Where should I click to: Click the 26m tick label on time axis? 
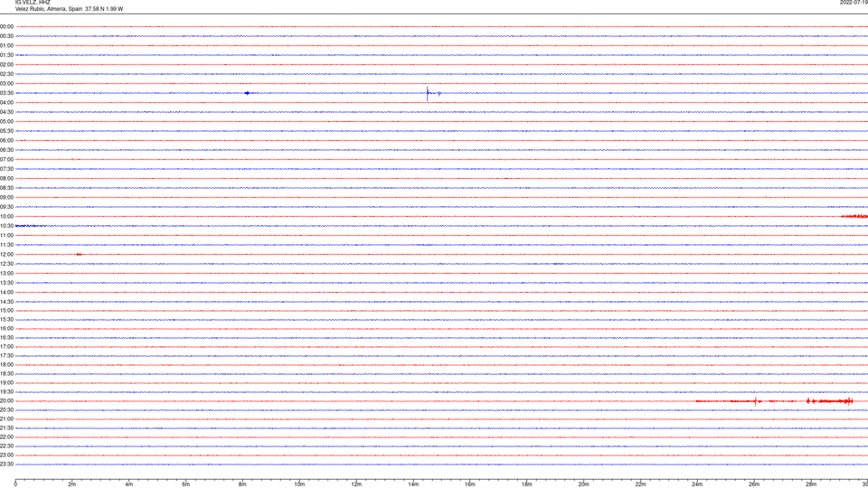(x=754, y=484)
